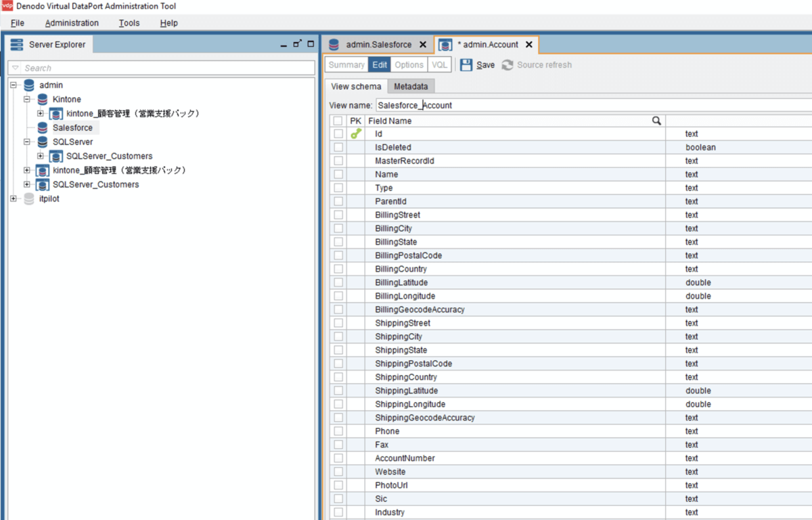The image size is (812, 520).
Task: Tick the select-all checkbox in header
Action: tap(338, 121)
